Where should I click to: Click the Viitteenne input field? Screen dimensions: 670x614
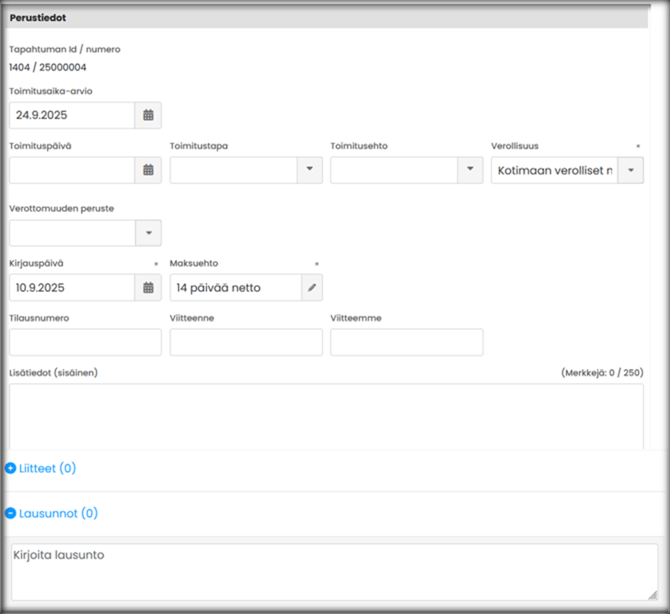(246, 343)
